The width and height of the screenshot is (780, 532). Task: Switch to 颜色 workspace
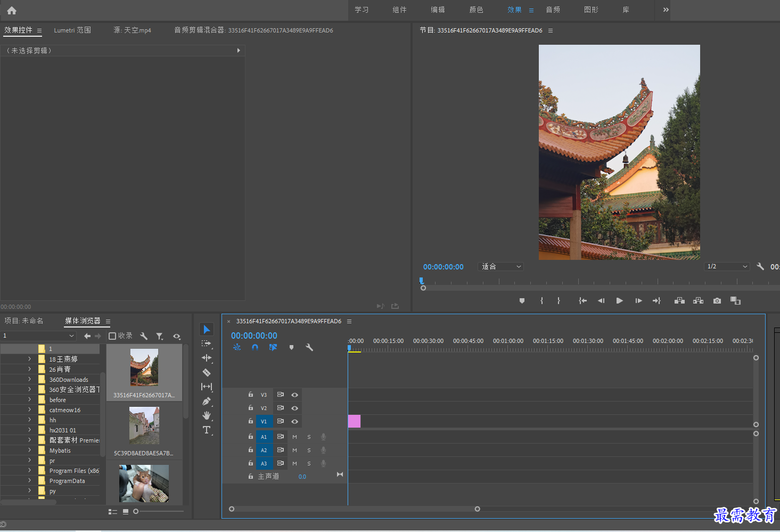[476, 10]
